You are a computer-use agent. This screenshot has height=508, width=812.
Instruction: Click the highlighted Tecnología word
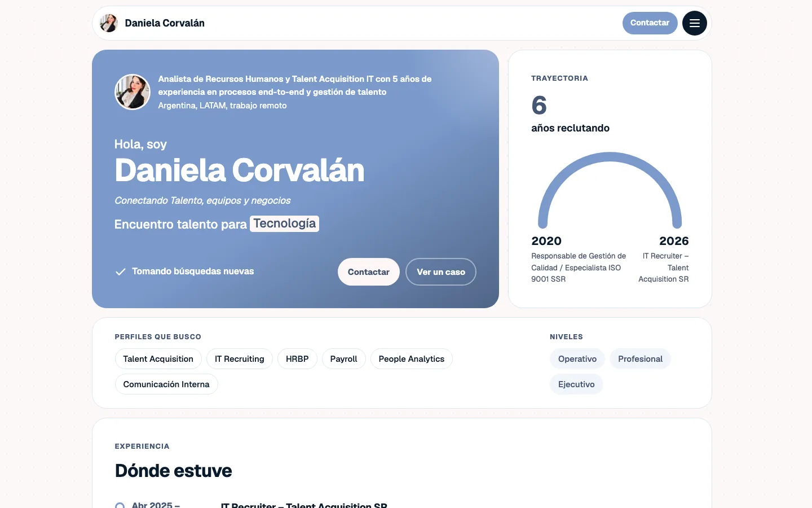pyautogui.click(x=285, y=224)
